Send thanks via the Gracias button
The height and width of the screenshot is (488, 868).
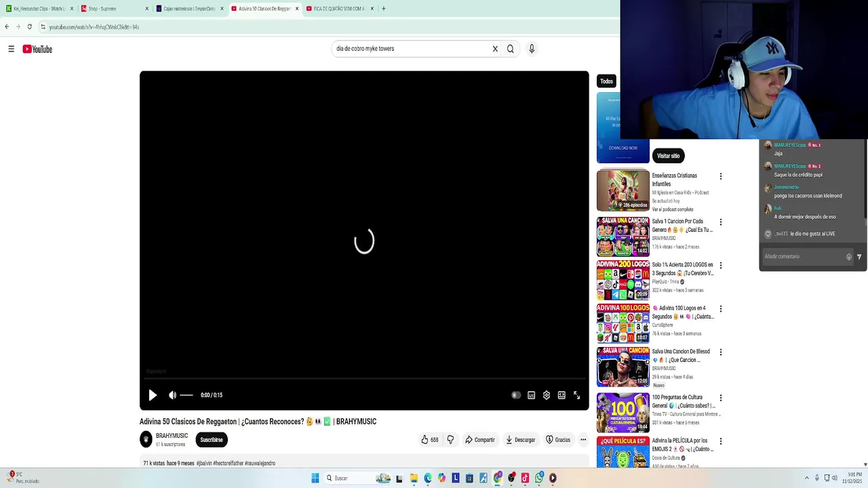pos(558,440)
